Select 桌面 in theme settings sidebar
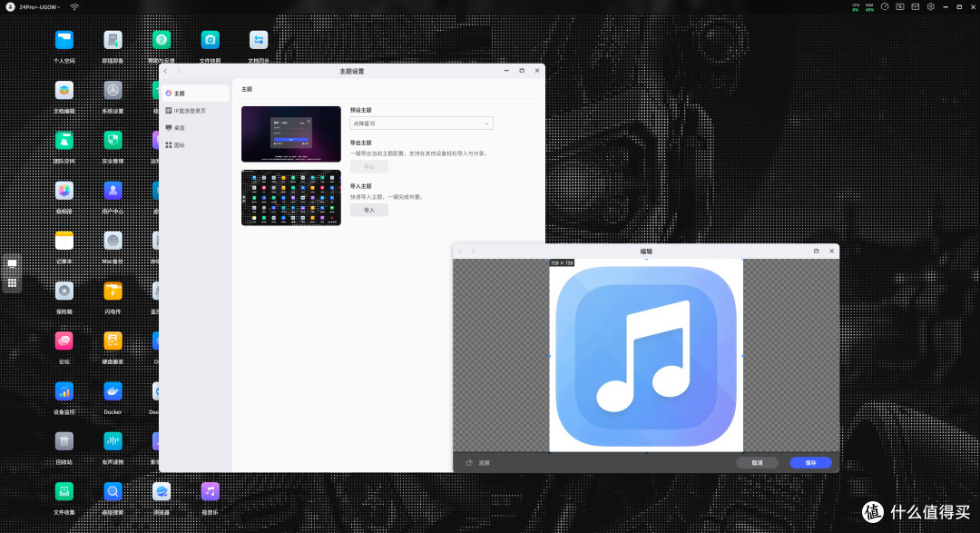 tap(195, 128)
